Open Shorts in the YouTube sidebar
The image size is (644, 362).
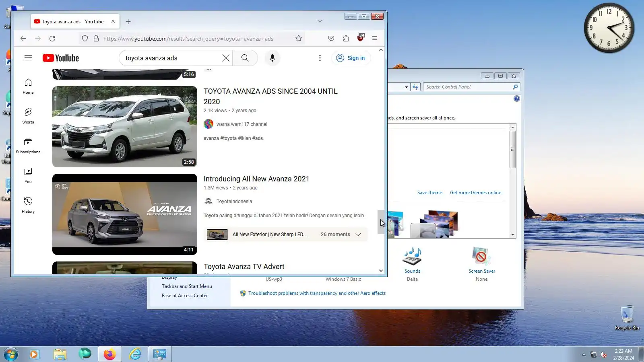click(x=28, y=116)
